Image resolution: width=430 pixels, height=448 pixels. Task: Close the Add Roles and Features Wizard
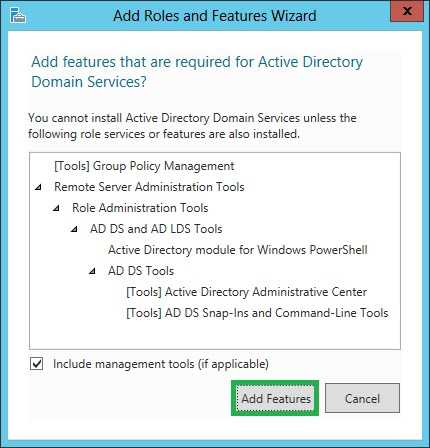[x=407, y=12]
